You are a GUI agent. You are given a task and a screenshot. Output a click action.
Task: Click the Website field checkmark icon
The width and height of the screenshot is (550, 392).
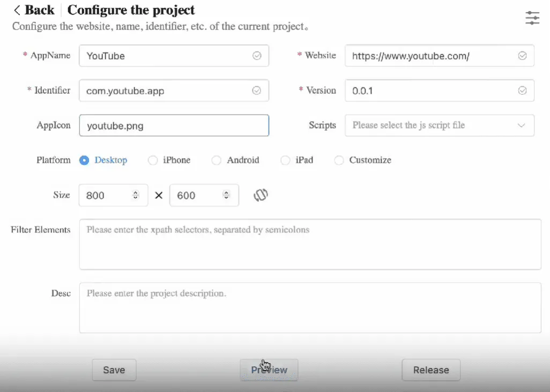click(522, 56)
